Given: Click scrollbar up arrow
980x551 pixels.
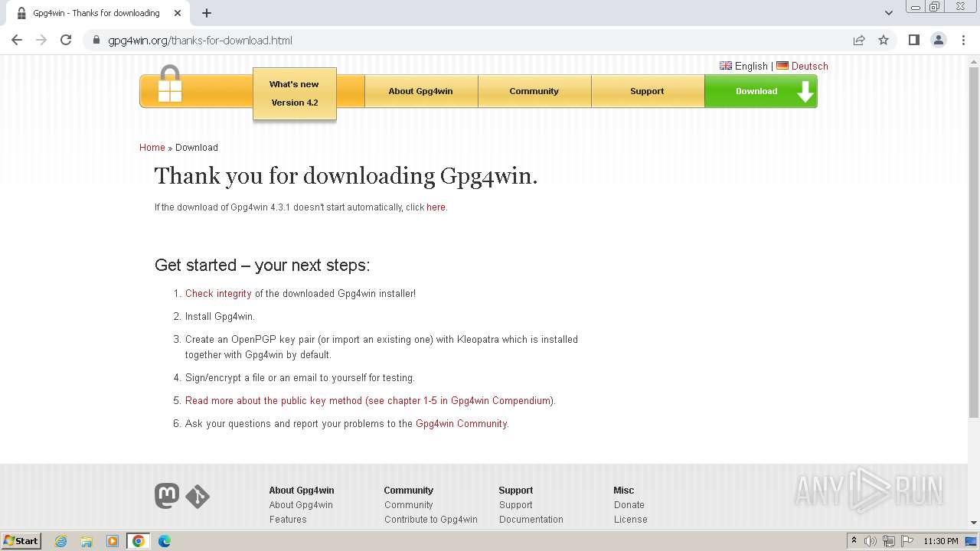Looking at the screenshot, I should [x=974, y=60].
